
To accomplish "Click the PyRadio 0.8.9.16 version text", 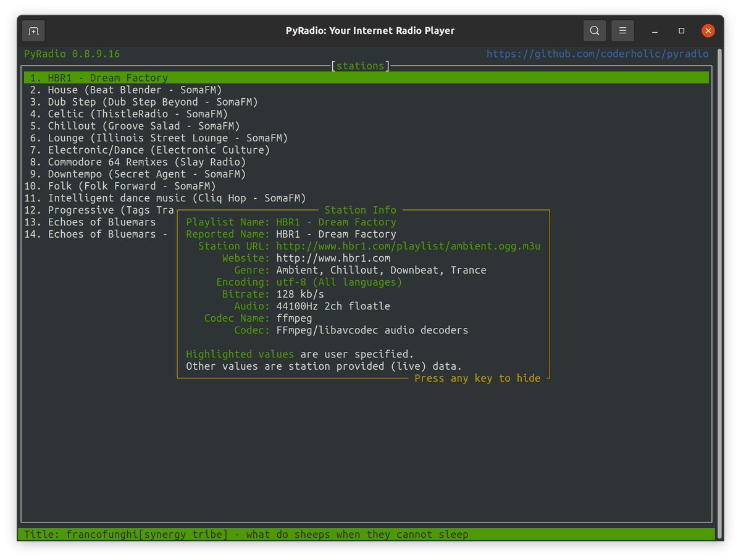I will pyautogui.click(x=72, y=54).
